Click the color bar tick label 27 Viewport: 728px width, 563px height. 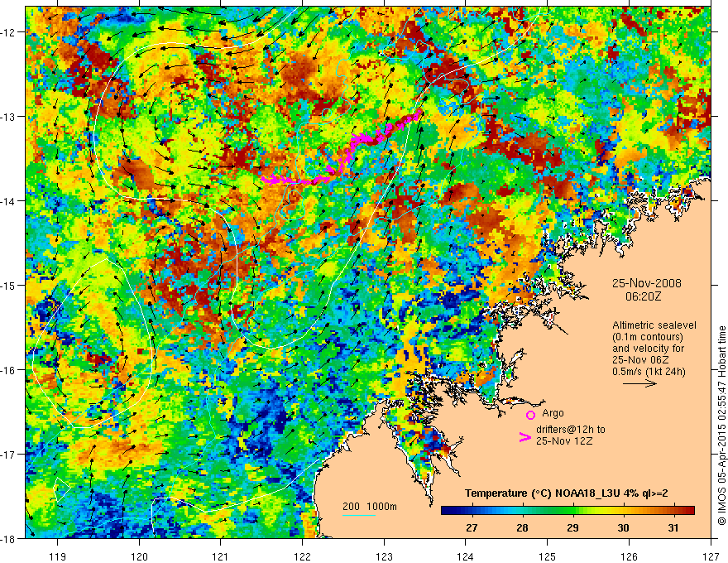point(472,527)
